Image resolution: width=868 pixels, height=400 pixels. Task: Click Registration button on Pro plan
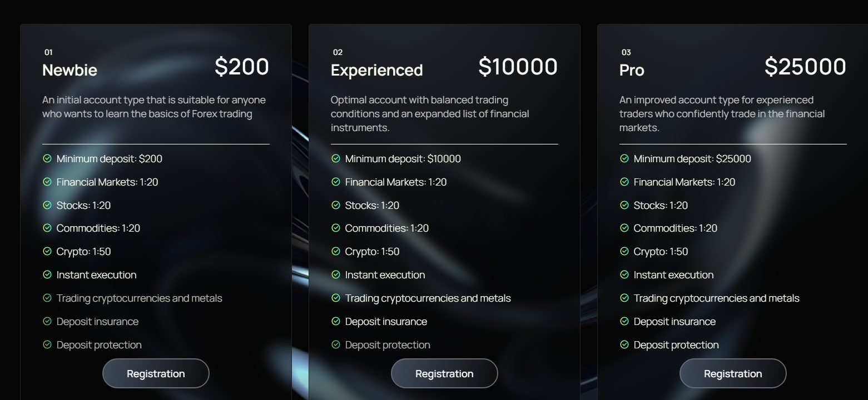pyautogui.click(x=733, y=373)
